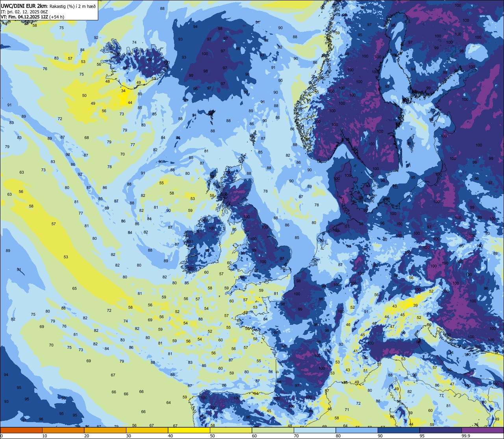
Task: Click the legend tick label 0
Action: coord(2,436)
